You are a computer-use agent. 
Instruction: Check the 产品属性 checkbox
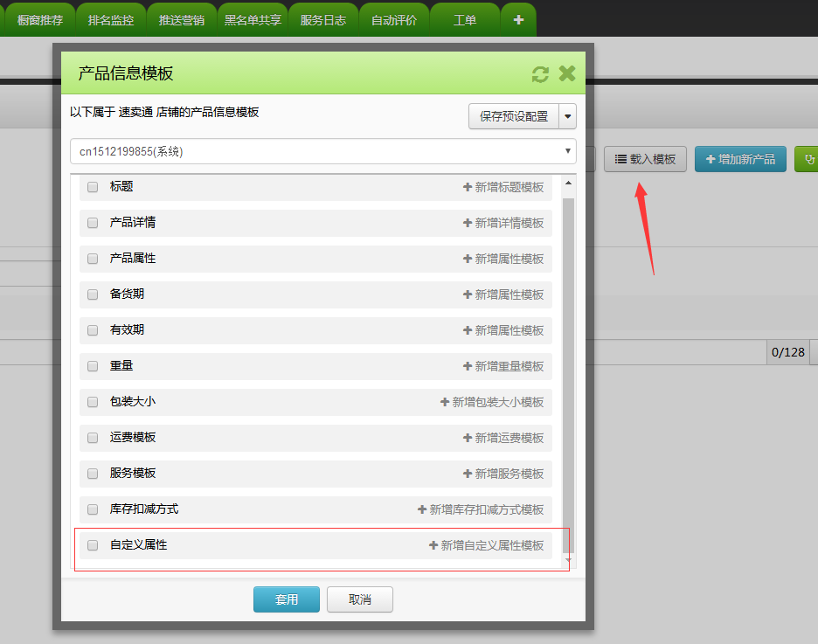click(93, 259)
